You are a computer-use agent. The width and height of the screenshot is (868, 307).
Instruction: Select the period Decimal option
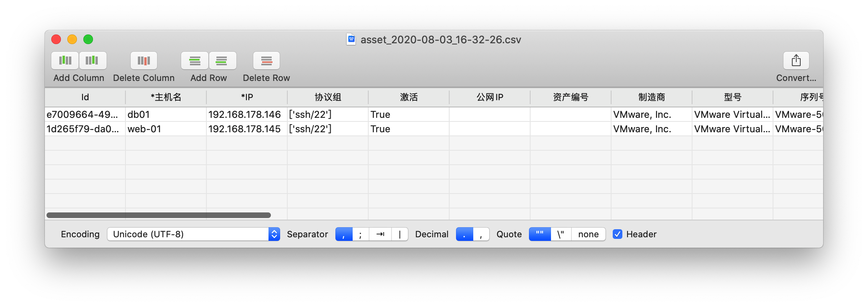coord(465,234)
